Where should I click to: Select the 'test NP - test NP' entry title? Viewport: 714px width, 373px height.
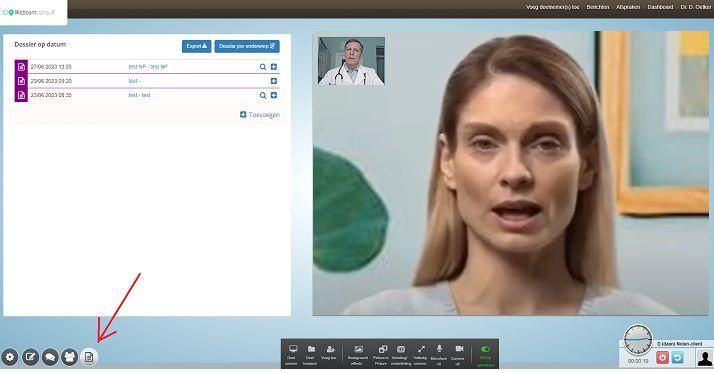(x=148, y=67)
